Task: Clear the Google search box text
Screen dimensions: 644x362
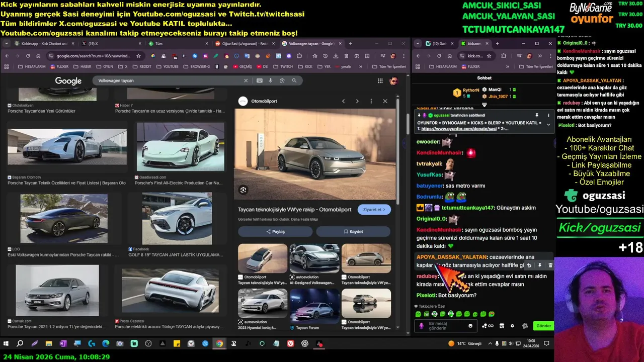Action: 246,80
